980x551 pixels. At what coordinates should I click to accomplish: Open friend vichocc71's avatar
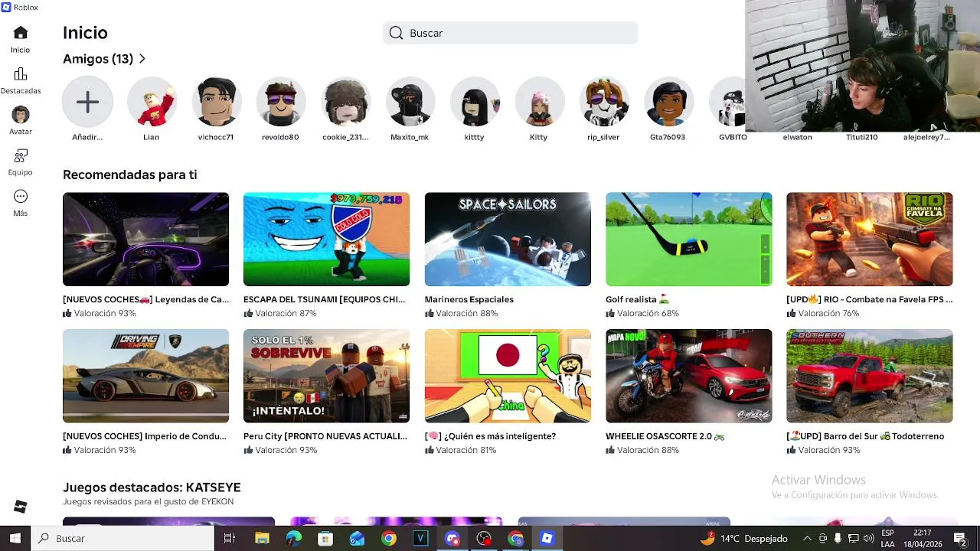(216, 102)
